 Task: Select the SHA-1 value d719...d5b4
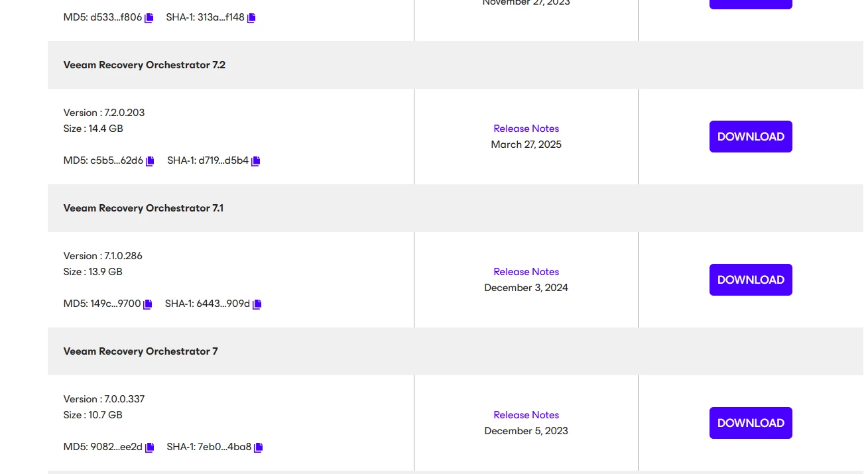tap(223, 160)
